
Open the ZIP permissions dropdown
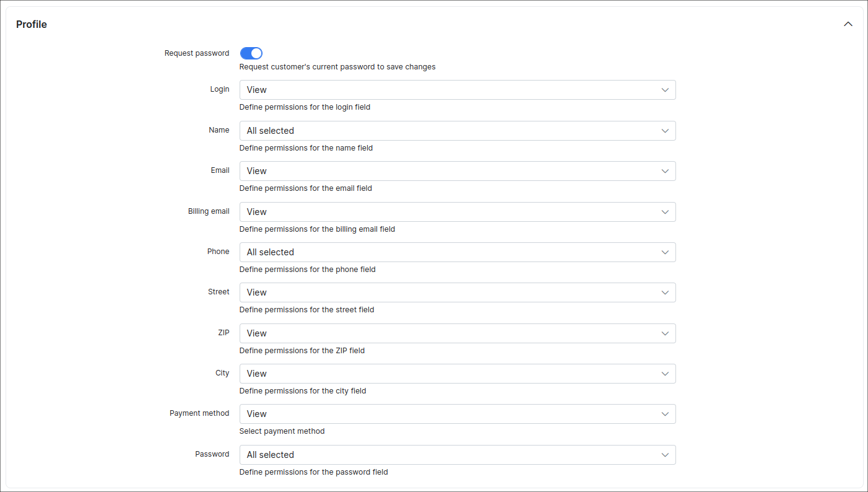[x=457, y=333]
